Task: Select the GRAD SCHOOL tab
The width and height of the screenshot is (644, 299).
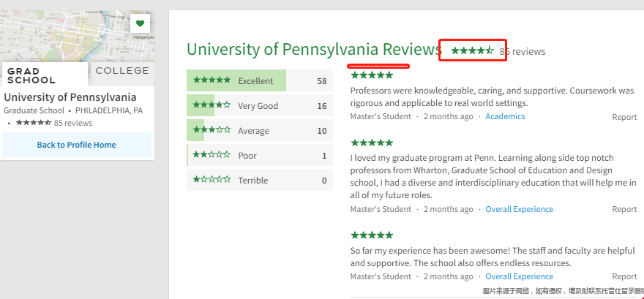Action: 31,75
